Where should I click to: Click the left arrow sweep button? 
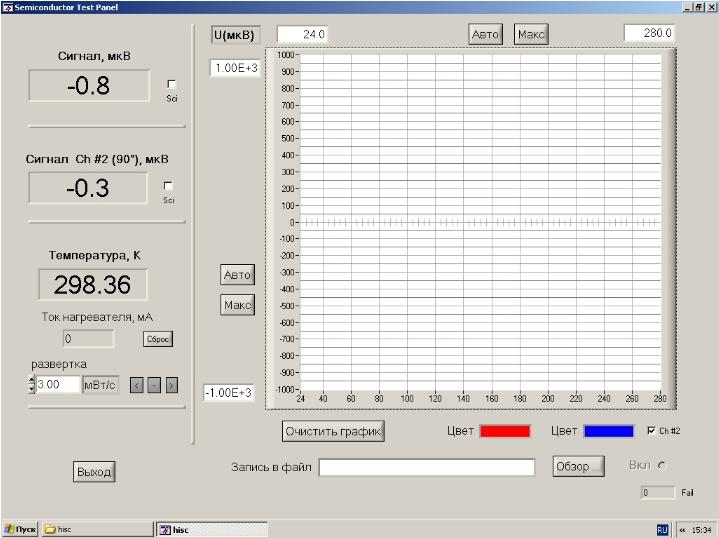[136, 385]
